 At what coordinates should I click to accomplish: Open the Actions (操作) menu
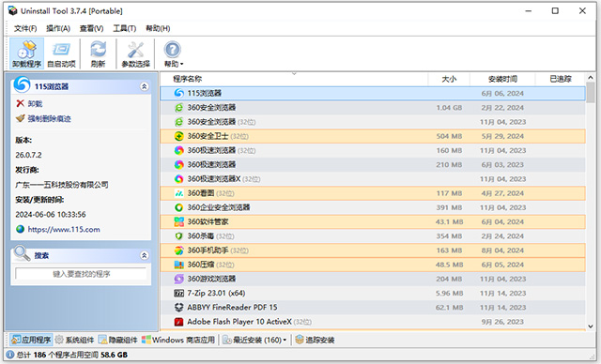(x=58, y=28)
